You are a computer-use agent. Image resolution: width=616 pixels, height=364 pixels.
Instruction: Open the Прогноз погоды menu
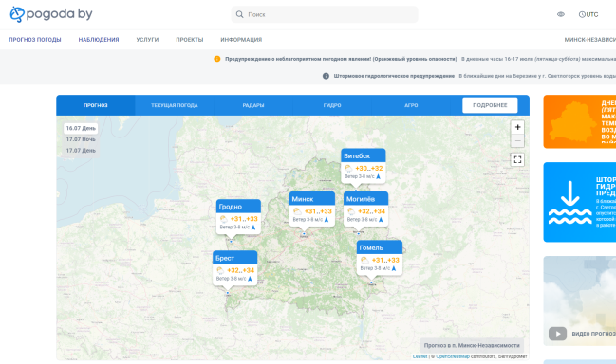pyautogui.click(x=35, y=40)
